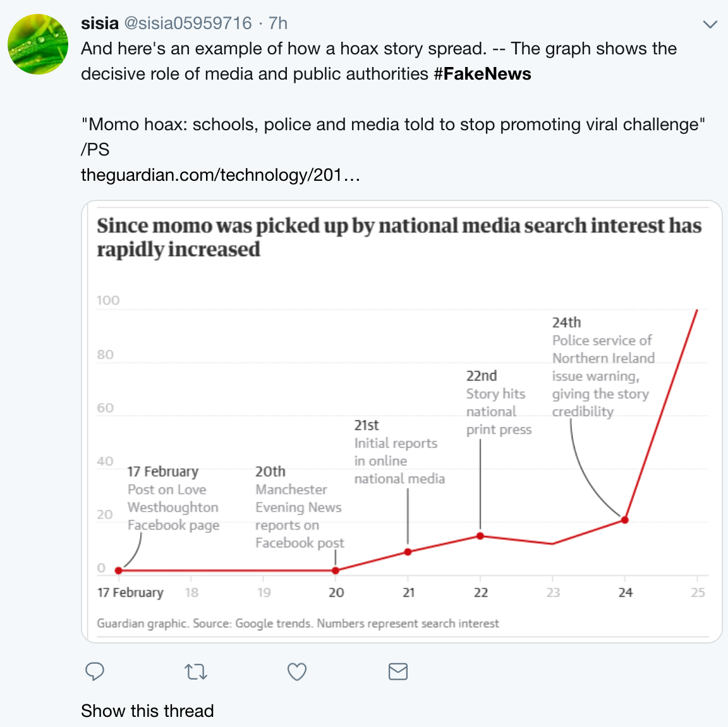The height and width of the screenshot is (727, 728).
Task: Tap the retweet arrows to share the hoax graph
Action: pyautogui.click(x=196, y=672)
